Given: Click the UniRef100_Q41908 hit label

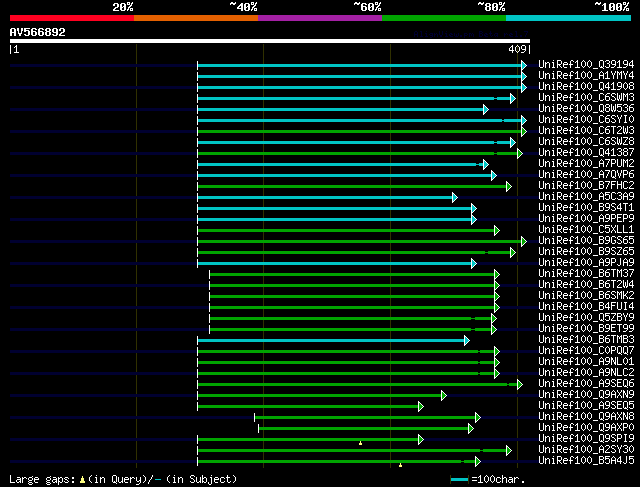Looking at the screenshot, I should click(x=586, y=87).
